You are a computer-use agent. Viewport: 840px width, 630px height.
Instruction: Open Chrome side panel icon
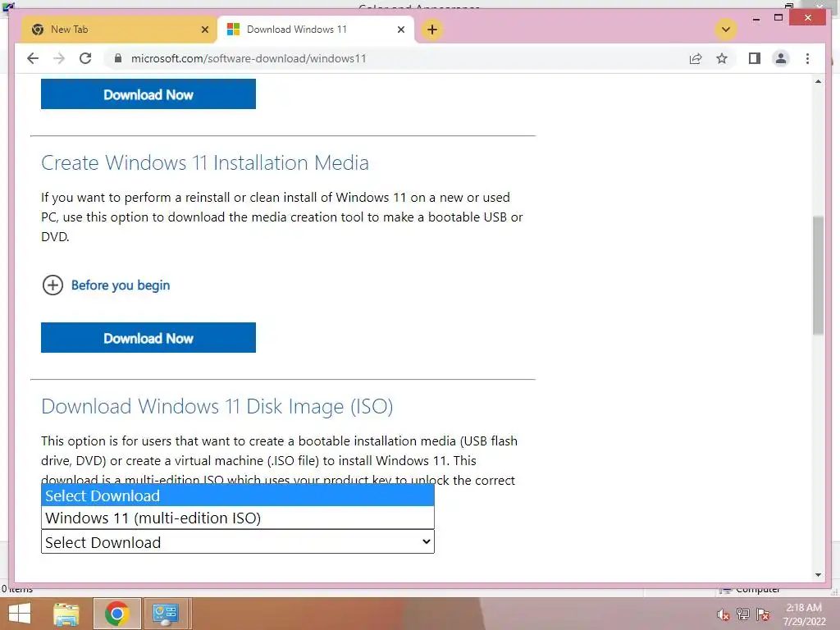click(x=755, y=58)
